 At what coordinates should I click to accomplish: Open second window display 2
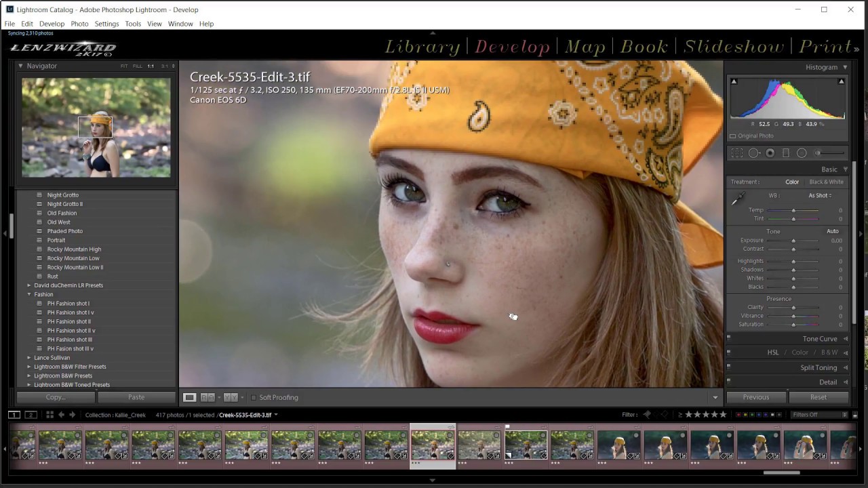31,415
